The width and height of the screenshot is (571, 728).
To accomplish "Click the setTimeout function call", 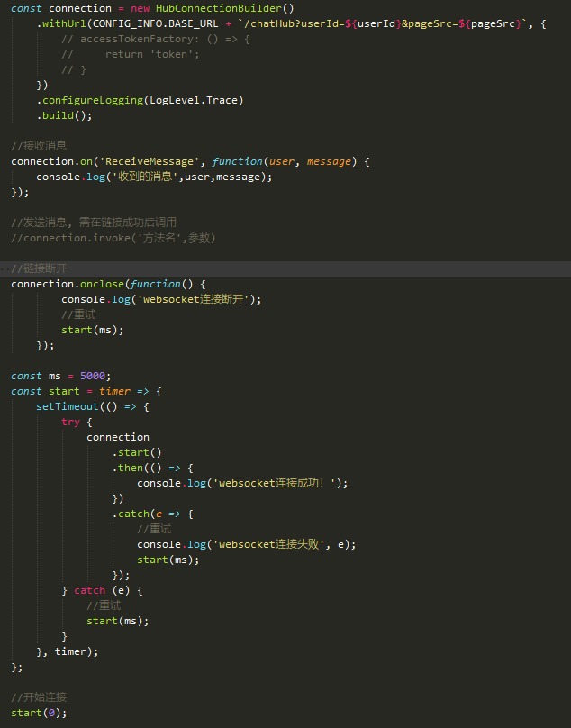I will tap(68, 406).
